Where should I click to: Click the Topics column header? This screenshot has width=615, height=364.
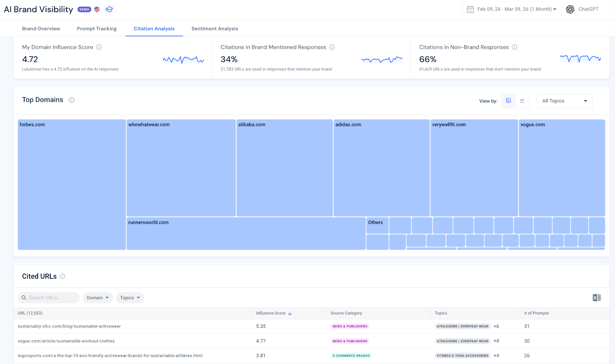pos(441,313)
